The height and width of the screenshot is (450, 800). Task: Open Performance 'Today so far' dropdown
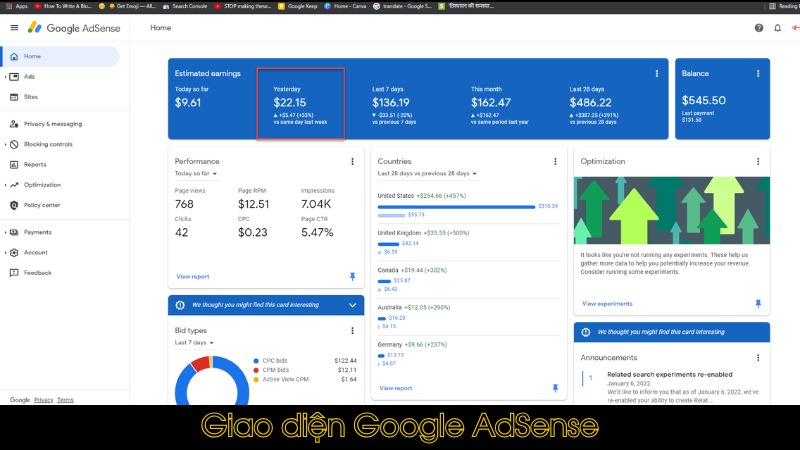(196, 173)
